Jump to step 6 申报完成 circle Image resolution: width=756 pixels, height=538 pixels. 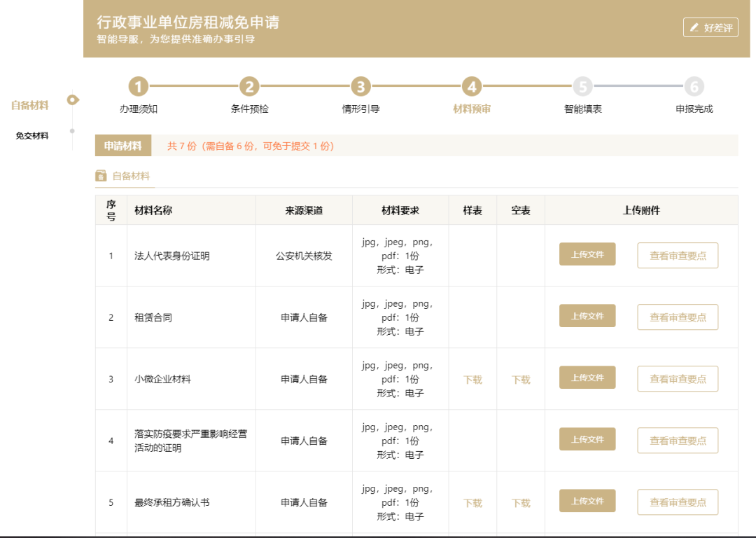[694, 87]
